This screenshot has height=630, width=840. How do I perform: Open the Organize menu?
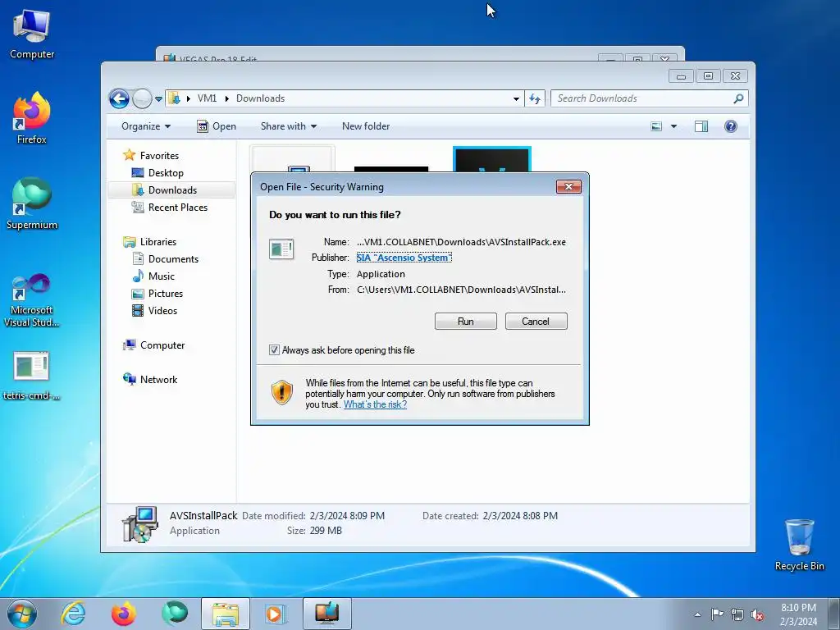(146, 126)
